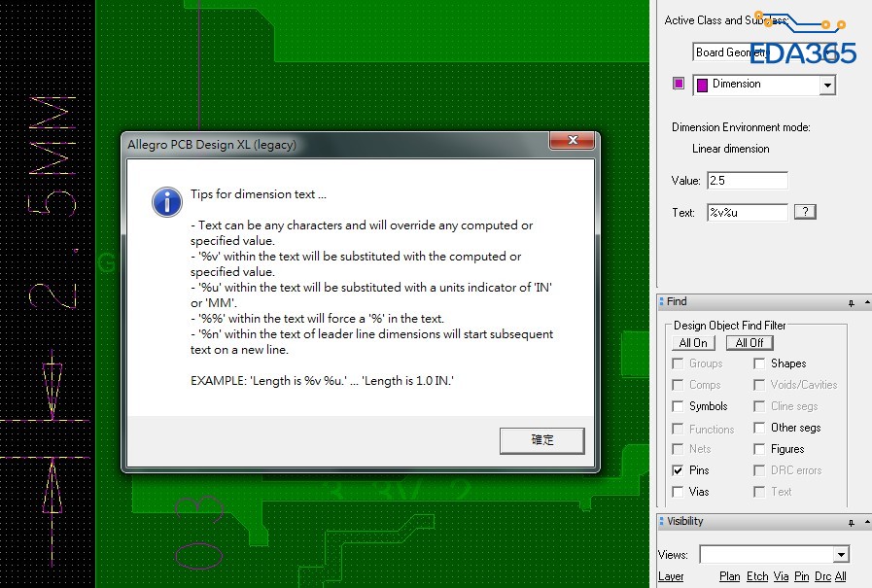The height and width of the screenshot is (588, 872).
Task: Toggle the DRC errors checkbox
Action: pyautogui.click(x=759, y=470)
